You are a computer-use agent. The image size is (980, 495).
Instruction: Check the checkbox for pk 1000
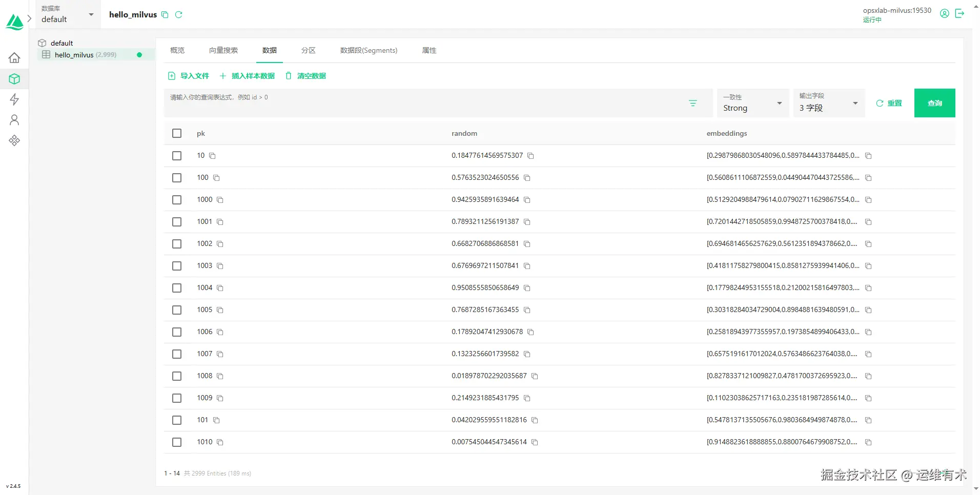point(177,200)
